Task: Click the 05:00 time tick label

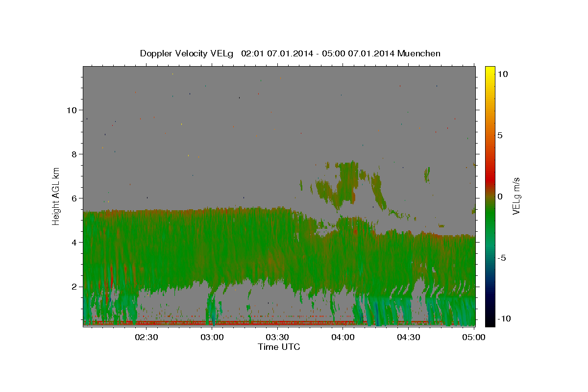Action: (474, 337)
